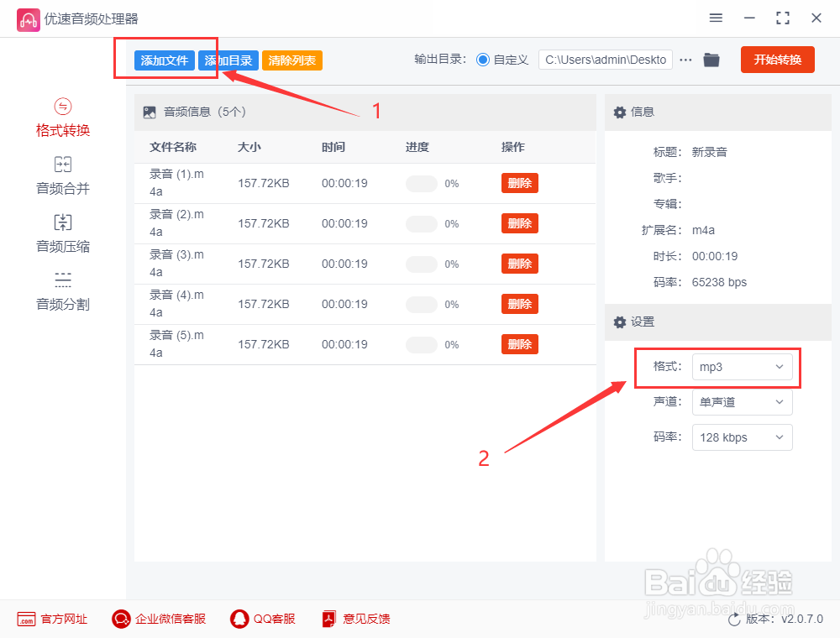The image size is (840, 638).
Task: Delete the 录音 (2).m4a row
Action: [x=520, y=223]
